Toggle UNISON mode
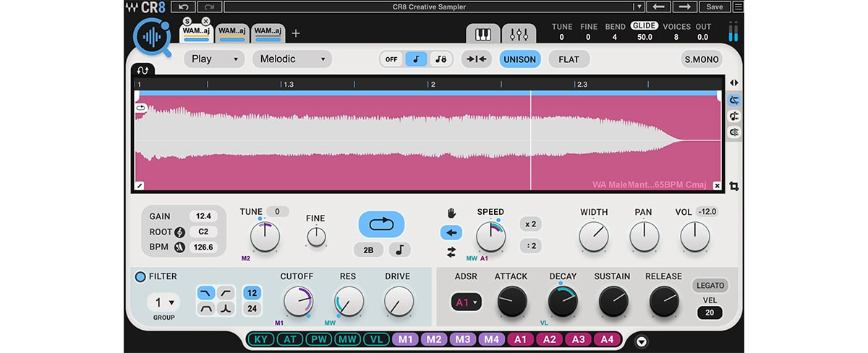This screenshot has height=353, width=868. coord(520,59)
